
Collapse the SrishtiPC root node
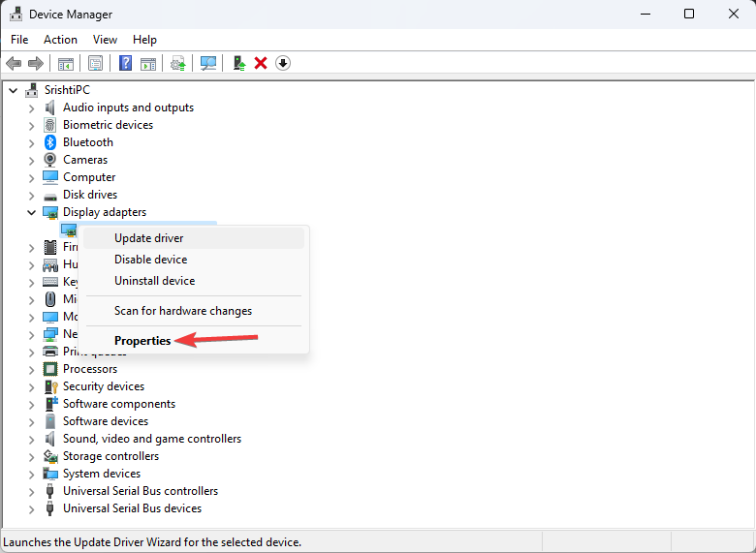14,90
